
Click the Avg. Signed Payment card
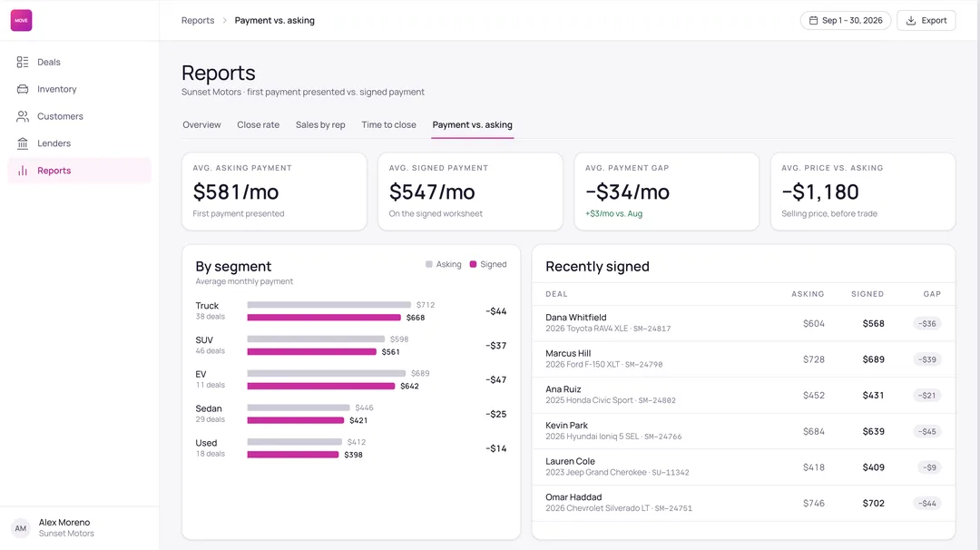pyautogui.click(x=471, y=192)
